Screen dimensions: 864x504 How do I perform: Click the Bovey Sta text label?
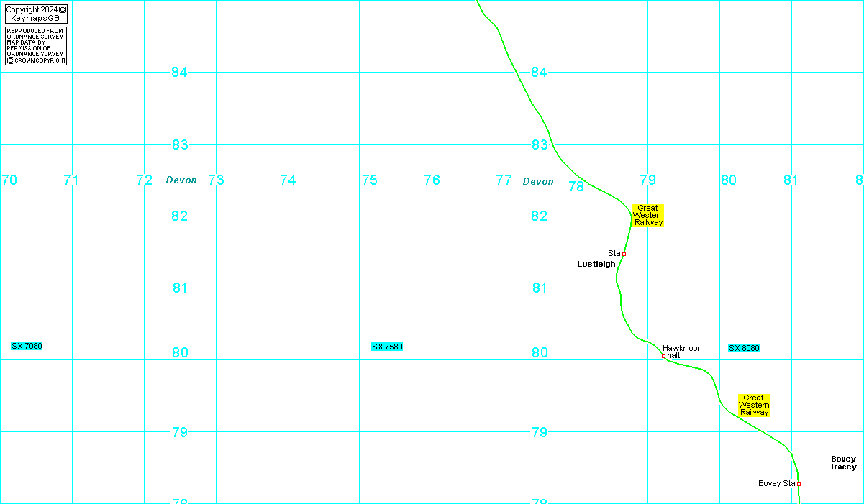(x=776, y=483)
